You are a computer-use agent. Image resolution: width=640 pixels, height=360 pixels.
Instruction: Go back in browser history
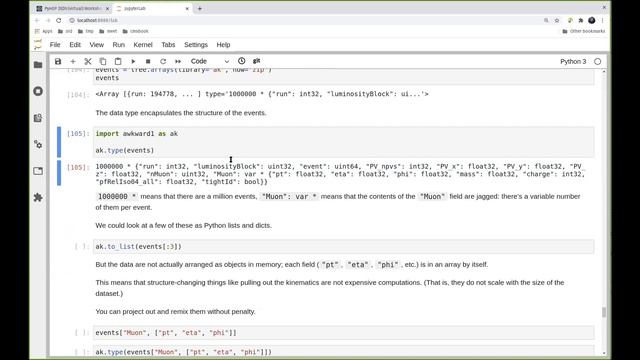[x=37, y=20]
